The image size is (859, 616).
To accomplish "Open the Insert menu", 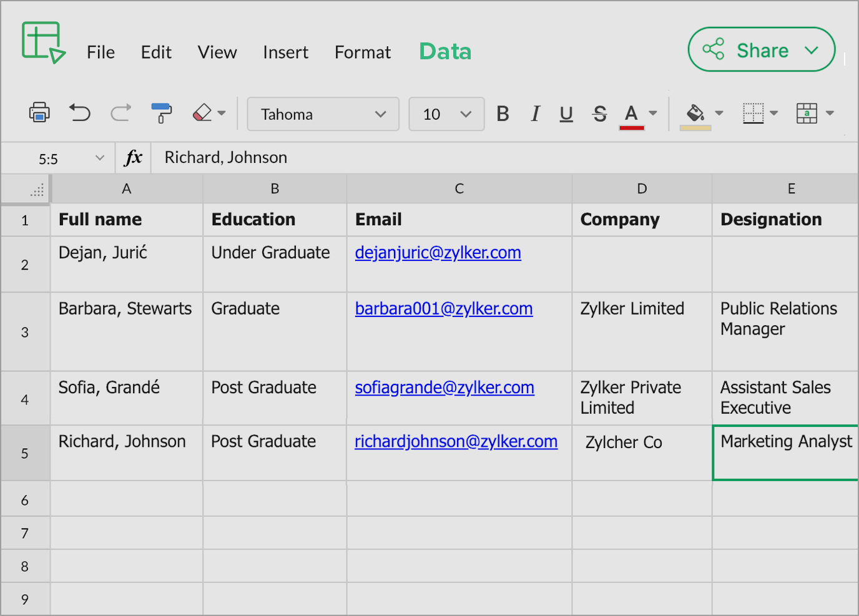I will tap(285, 52).
